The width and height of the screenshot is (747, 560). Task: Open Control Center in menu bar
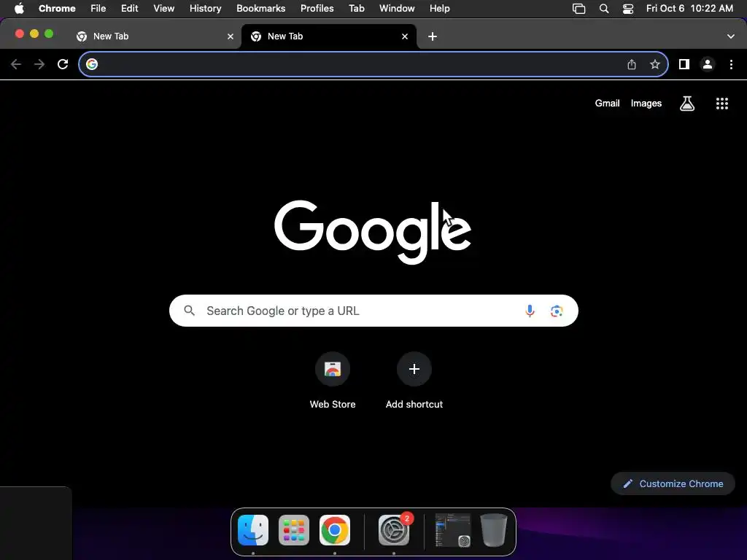[x=628, y=9]
